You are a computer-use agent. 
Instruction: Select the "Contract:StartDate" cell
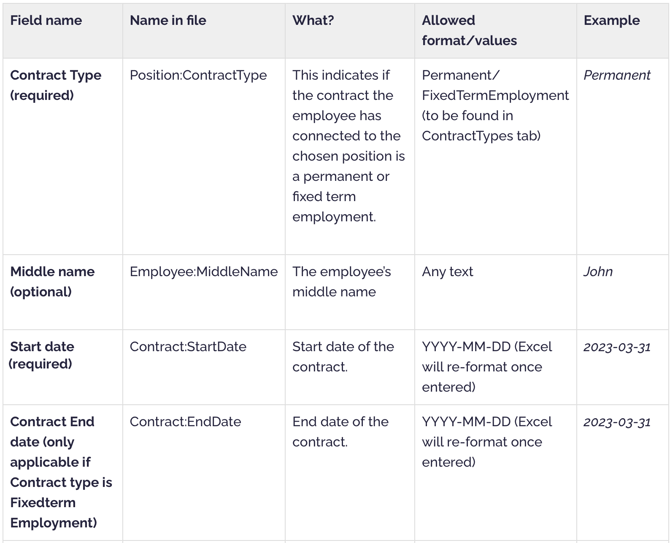tap(188, 347)
